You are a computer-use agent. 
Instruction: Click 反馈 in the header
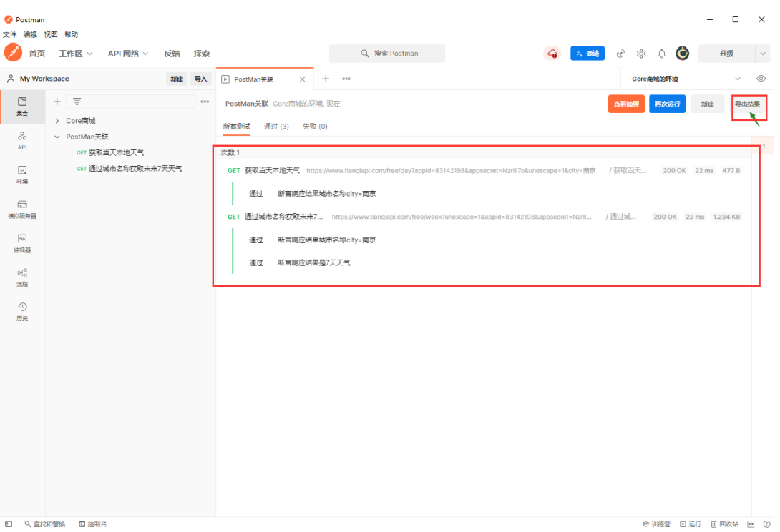[x=172, y=53]
